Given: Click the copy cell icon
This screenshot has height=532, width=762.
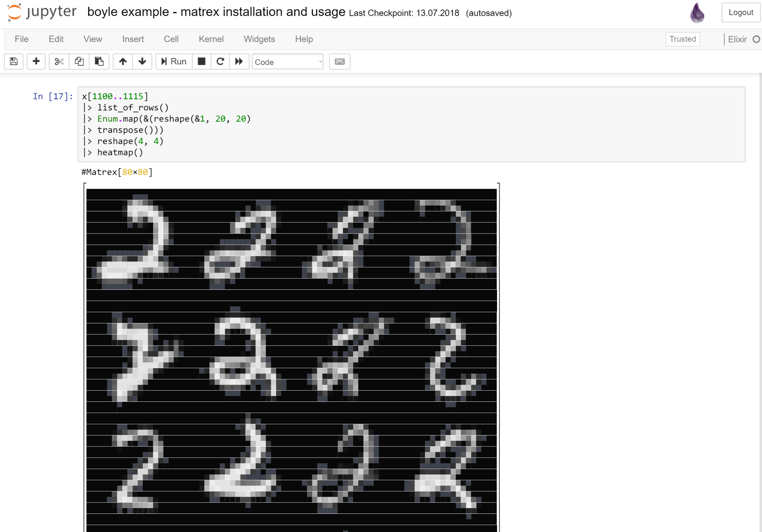Looking at the screenshot, I should coord(78,61).
